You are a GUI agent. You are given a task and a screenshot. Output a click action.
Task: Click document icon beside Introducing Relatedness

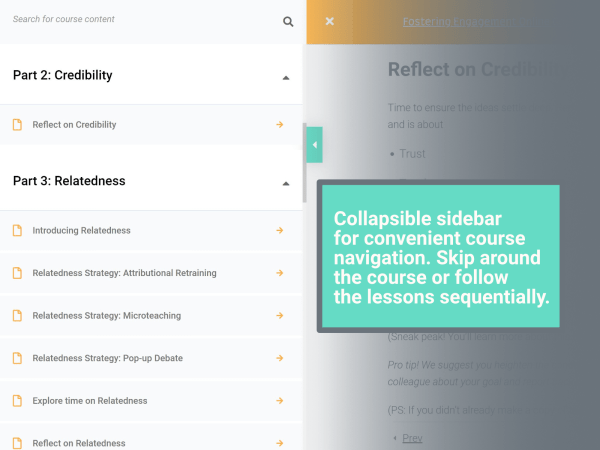[x=17, y=230]
